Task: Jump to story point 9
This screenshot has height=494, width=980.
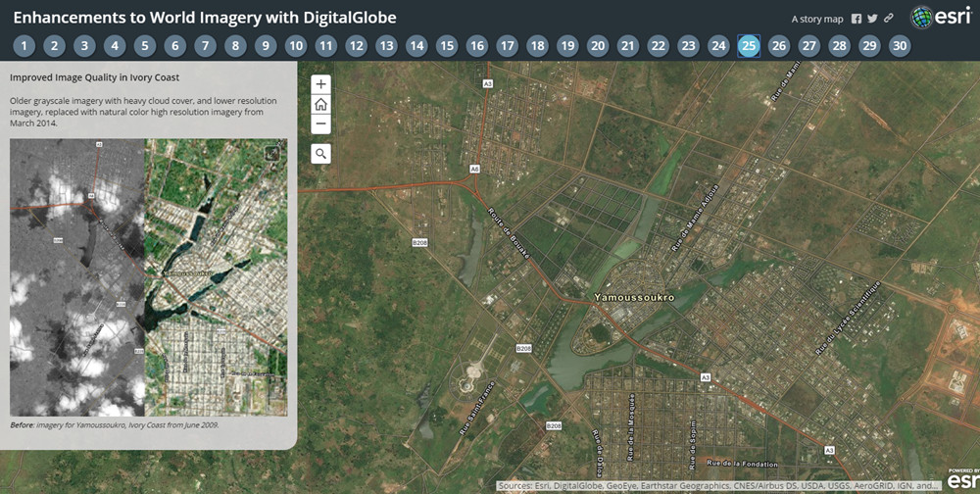Action: [x=266, y=46]
